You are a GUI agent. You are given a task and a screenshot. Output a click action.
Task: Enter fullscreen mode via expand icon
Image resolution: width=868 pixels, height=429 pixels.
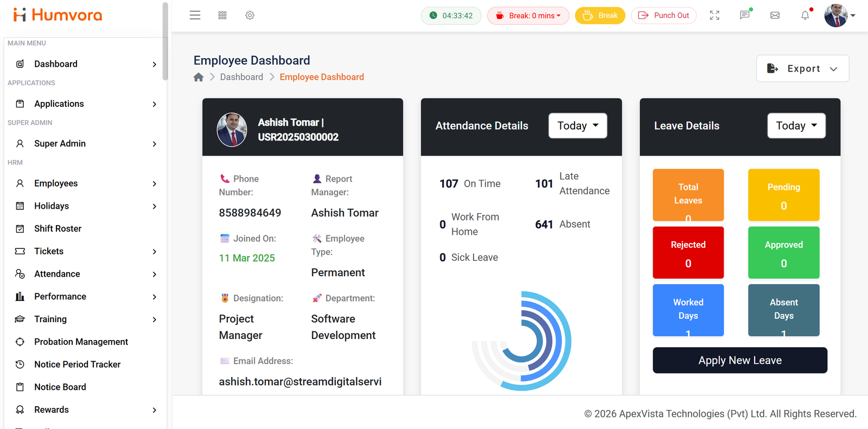714,15
